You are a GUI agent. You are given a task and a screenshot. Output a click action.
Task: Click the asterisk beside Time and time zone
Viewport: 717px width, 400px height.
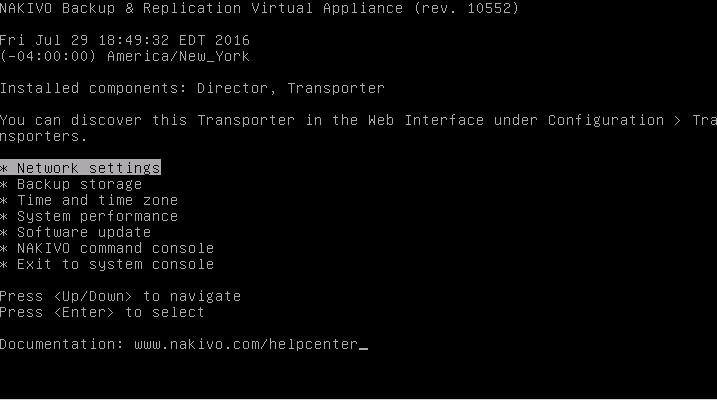click(4, 201)
